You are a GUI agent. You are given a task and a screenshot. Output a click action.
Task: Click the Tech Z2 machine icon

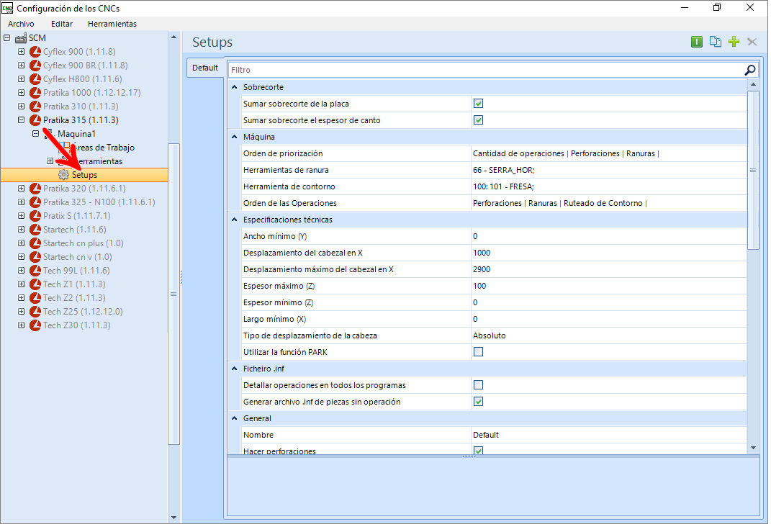35,298
